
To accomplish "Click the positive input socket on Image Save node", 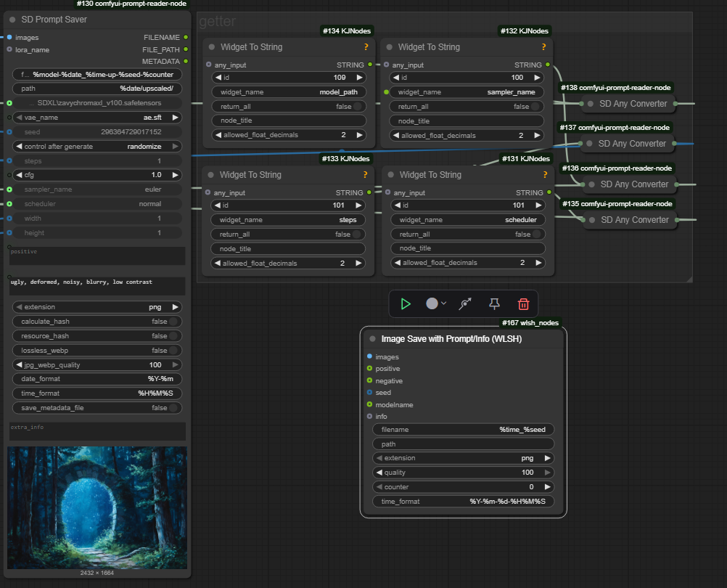I will 369,369.
